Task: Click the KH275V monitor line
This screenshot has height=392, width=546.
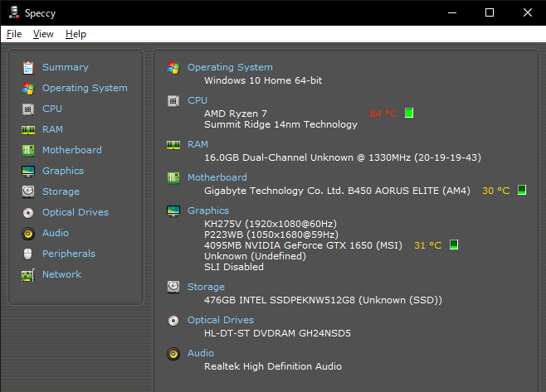Action: [x=271, y=224]
